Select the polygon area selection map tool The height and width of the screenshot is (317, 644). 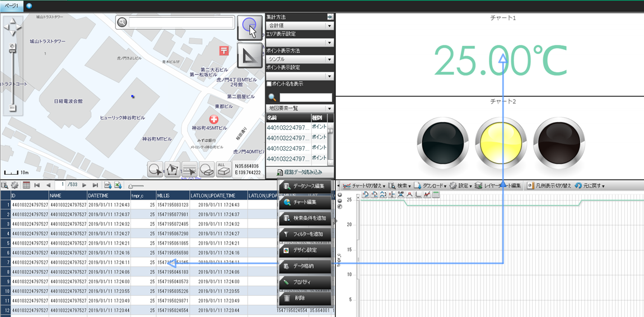[172, 170]
